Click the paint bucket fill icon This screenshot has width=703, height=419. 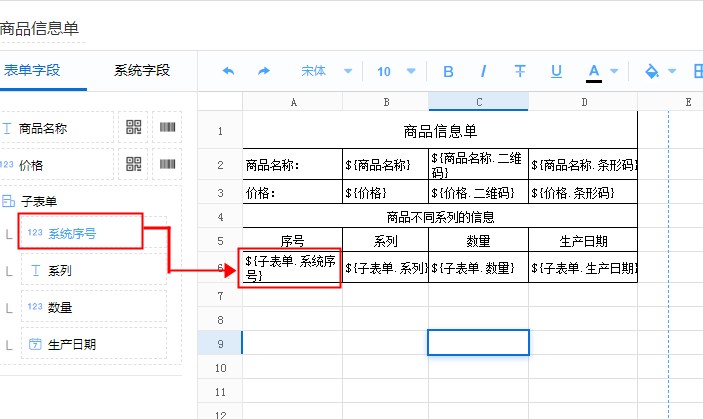pos(652,71)
